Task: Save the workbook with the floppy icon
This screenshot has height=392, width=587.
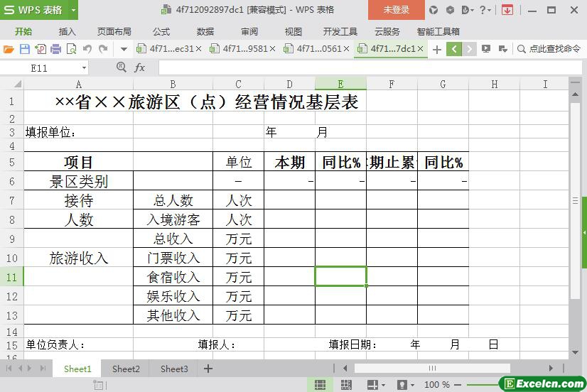Action: (x=24, y=49)
